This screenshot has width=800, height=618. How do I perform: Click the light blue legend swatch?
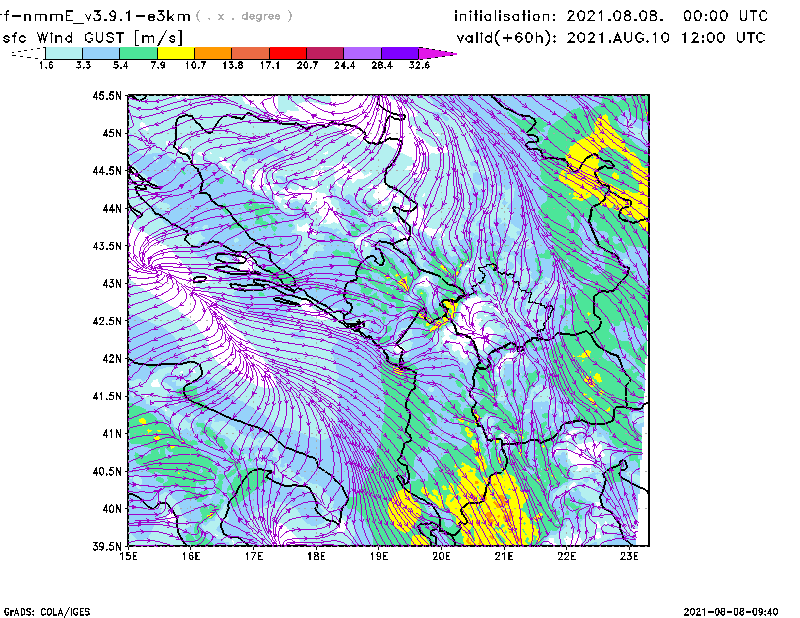(x=101, y=53)
